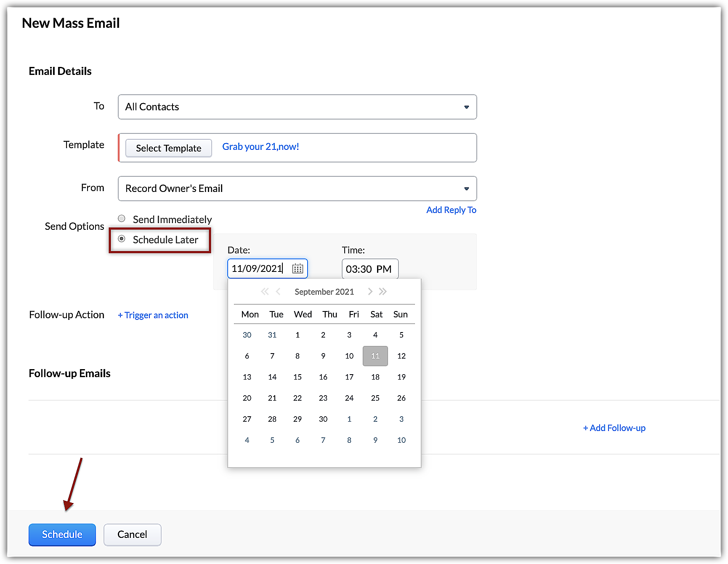This screenshot has width=728, height=564.
Task: Select highlighted date 11 in calendar
Action: pyautogui.click(x=375, y=356)
